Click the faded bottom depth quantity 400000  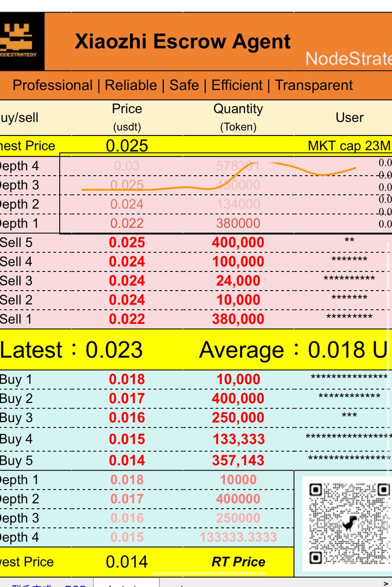pos(238,499)
